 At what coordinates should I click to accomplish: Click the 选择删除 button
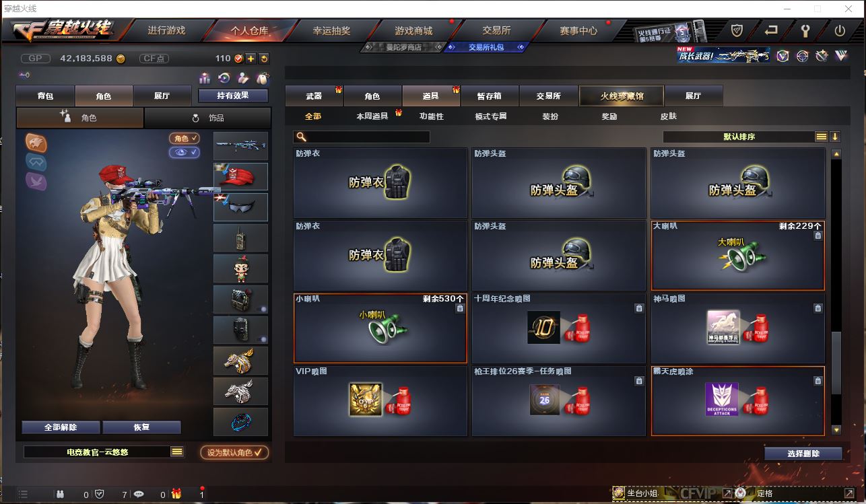point(803,454)
